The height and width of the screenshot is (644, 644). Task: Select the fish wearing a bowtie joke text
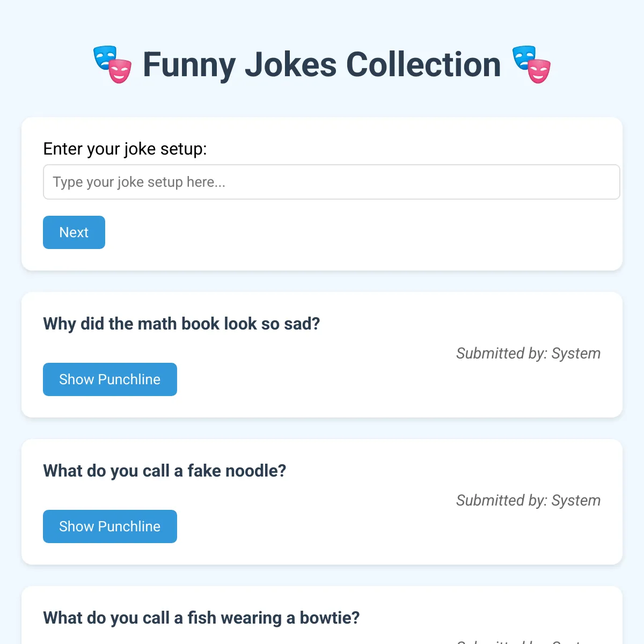tap(201, 618)
